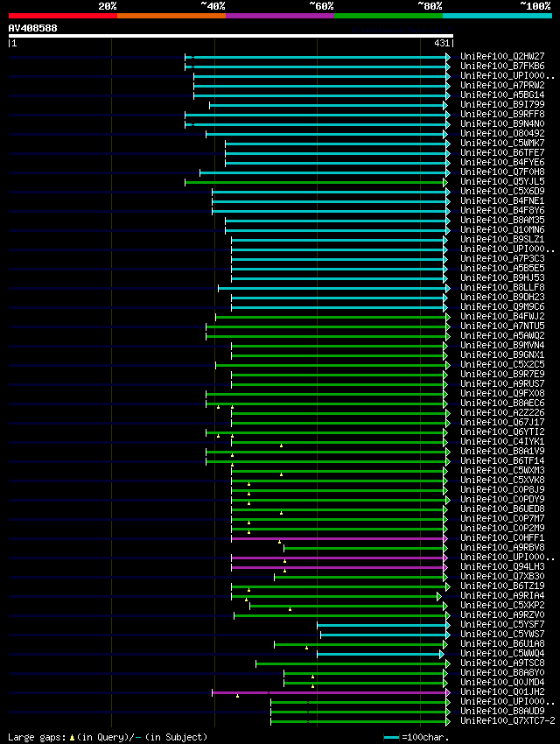Screen dimensions: 560x744
Task: Pick the UniRef100_B9HJ53 label
Action: pyautogui.click(x=502, y=277)
